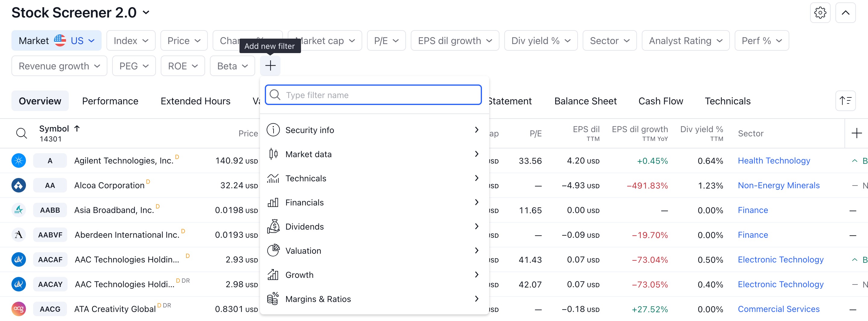
Task: Click the AACG ticker symbol
Action: (50, 309)
